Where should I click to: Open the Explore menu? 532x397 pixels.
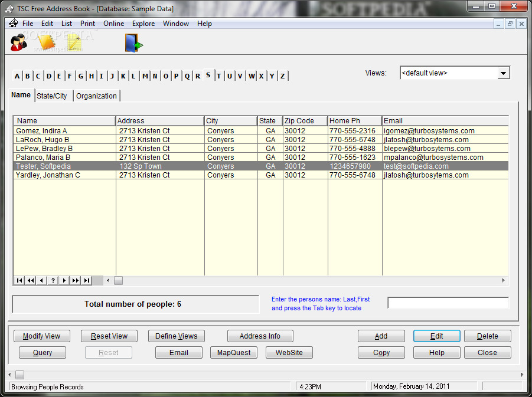tap(143, 24)
